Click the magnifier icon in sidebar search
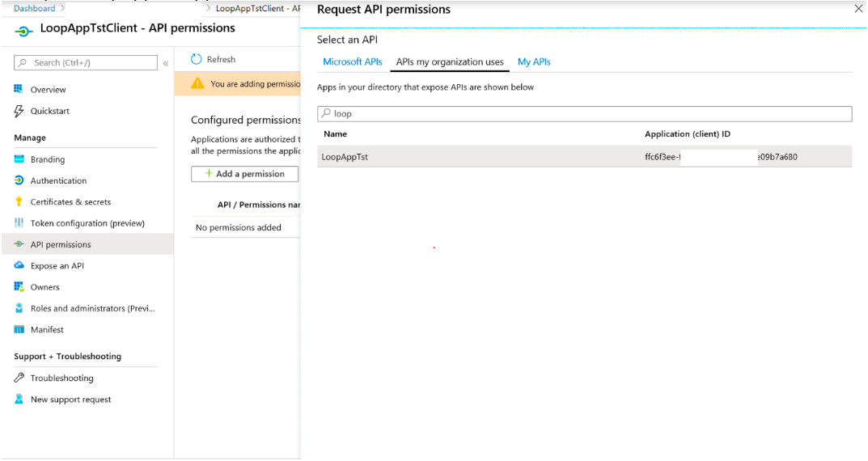The image size is (868, 461). pyautogui.click(x=22, y=62)
